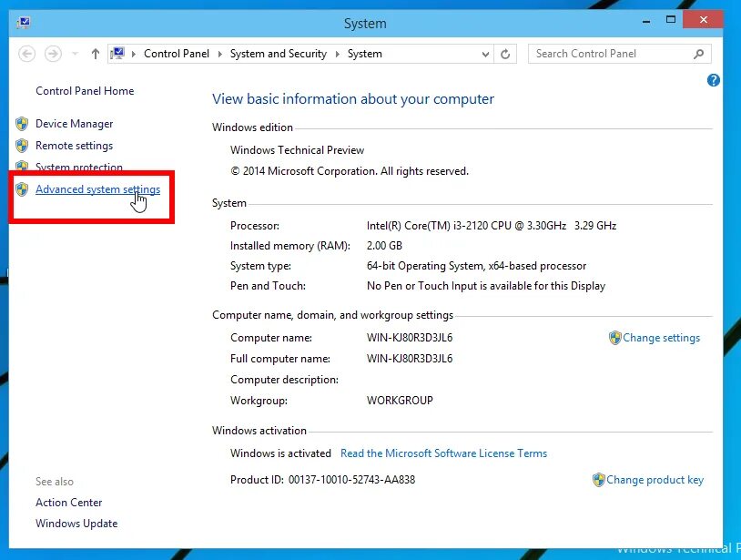Open the recent locations dropdown arrow
This screenshot has width=741, height=560.
coord(76,54)
